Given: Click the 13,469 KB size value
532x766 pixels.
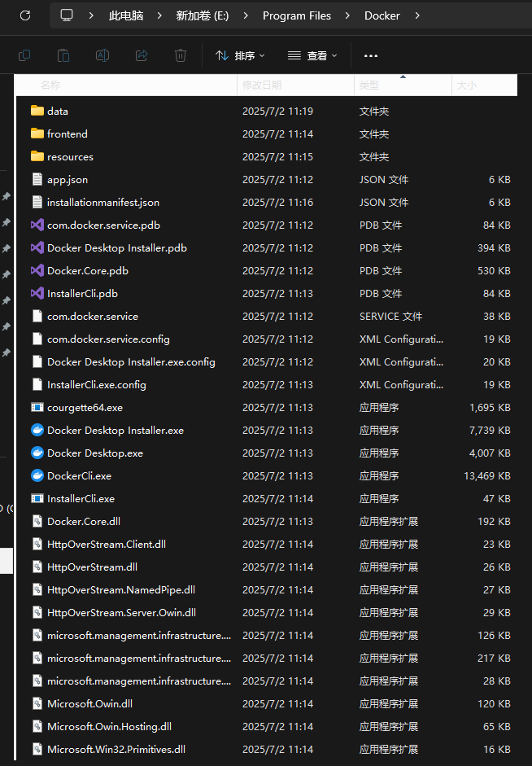Looking at the screenshot, I should (x=486, y=476).
